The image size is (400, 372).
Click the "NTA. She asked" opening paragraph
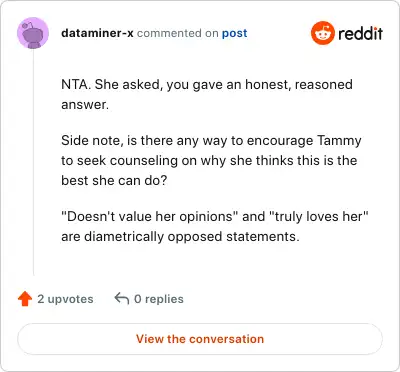click(x=207, y=94)
